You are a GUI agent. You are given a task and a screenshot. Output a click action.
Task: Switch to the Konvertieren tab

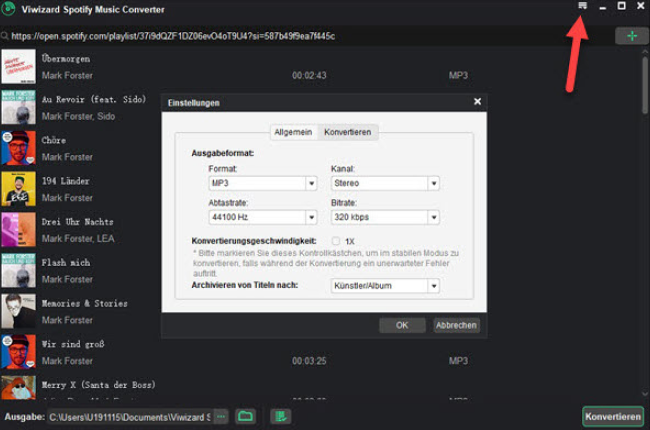point(347,132)
